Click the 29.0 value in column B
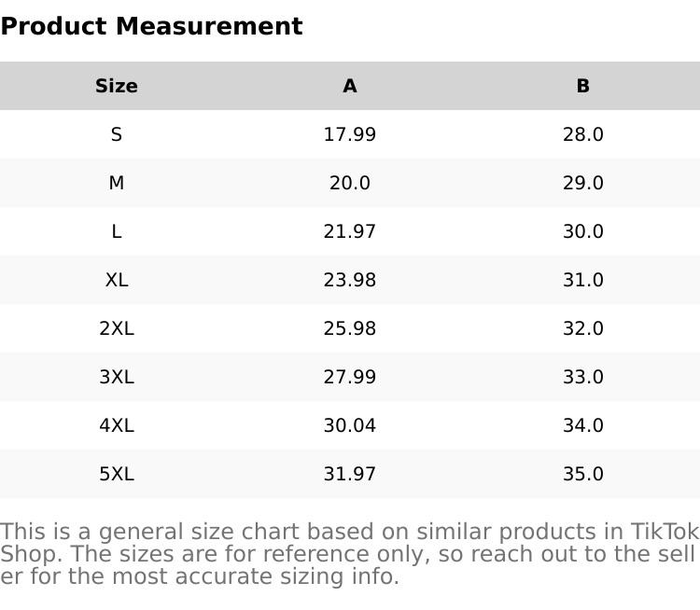The image size is (700, 610). click(583, 183)
